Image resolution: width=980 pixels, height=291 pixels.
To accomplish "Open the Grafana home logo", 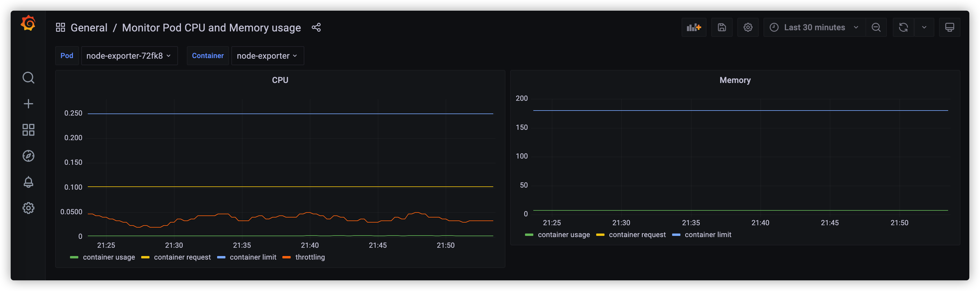I will pos(28,23).
